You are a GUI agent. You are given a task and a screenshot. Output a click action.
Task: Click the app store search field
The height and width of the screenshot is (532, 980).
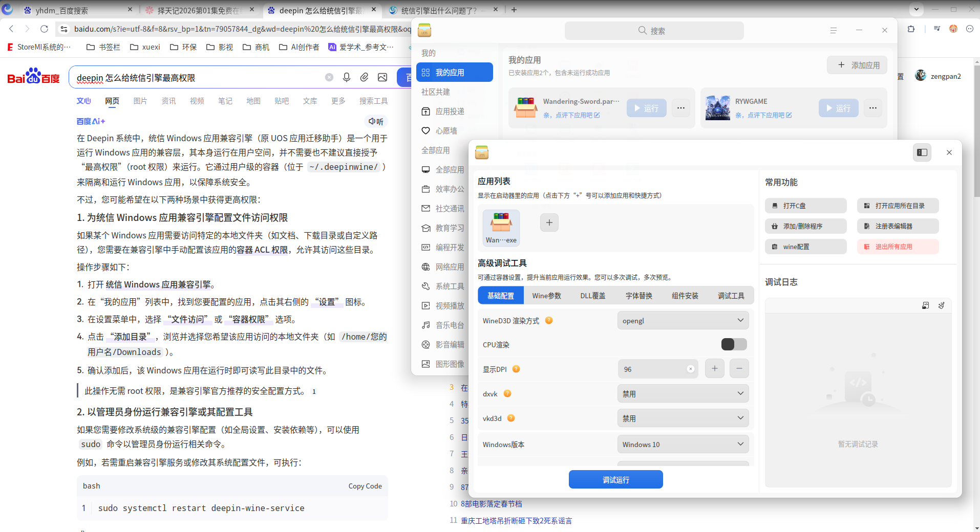pyautogui.click(x=654, y=31)
